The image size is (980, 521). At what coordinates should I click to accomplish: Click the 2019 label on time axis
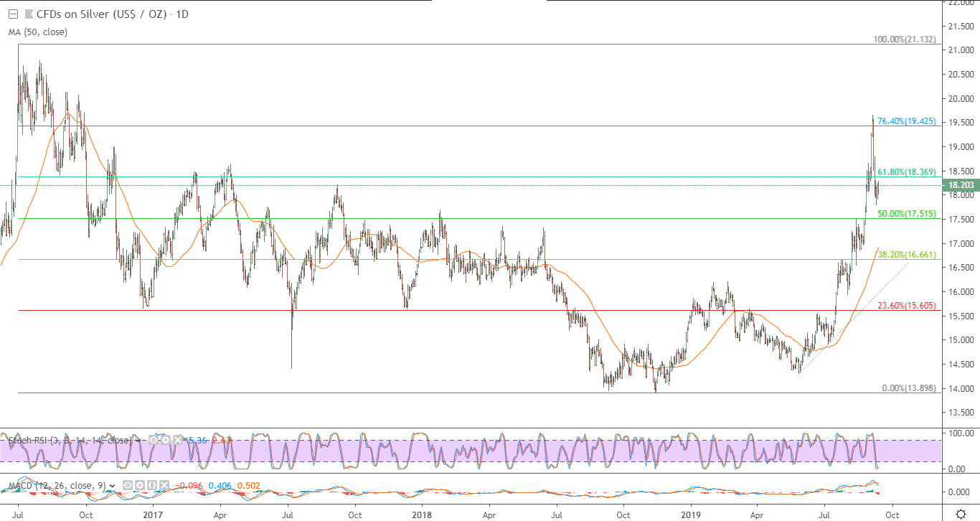(x=692, y=514)
